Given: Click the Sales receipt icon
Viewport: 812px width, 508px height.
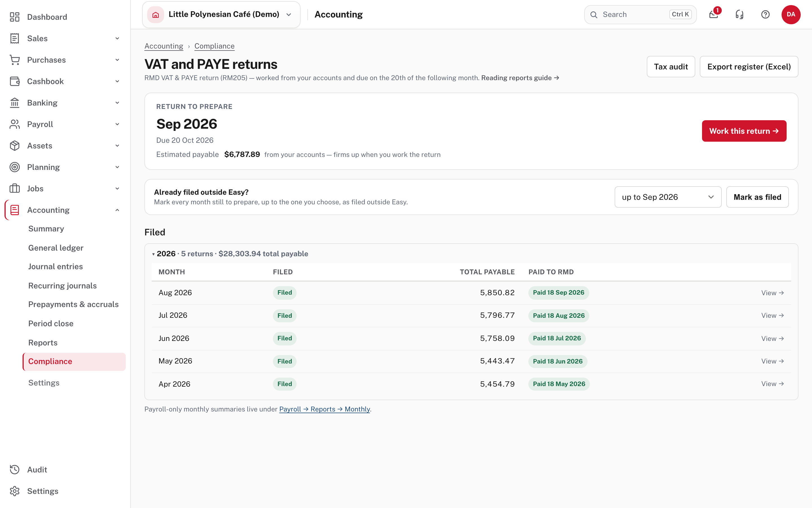Looking at the screenshot, I should pyautogui.click(x=14, y=38).
